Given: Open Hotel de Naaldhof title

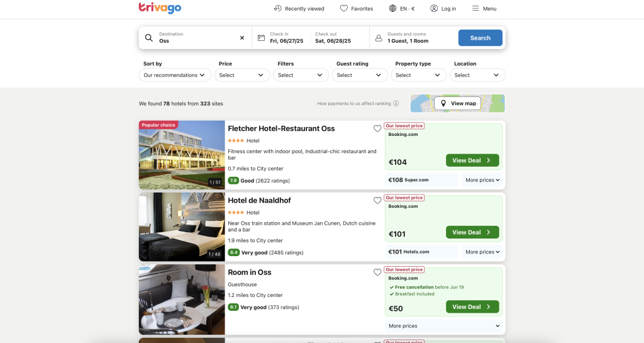Looking at the screenshot, I should 259,201.
